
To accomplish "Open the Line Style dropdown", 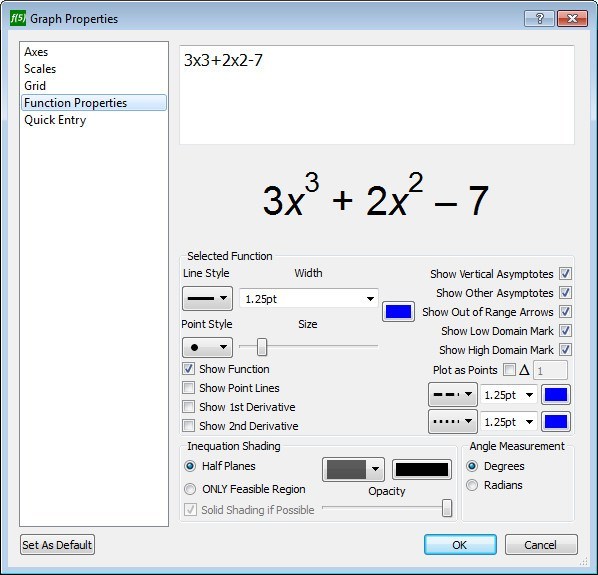I will (x=207, y=299).
